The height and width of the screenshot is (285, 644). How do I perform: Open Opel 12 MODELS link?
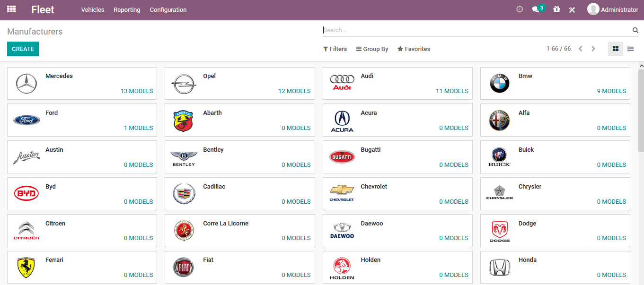(x=294, y=91)
